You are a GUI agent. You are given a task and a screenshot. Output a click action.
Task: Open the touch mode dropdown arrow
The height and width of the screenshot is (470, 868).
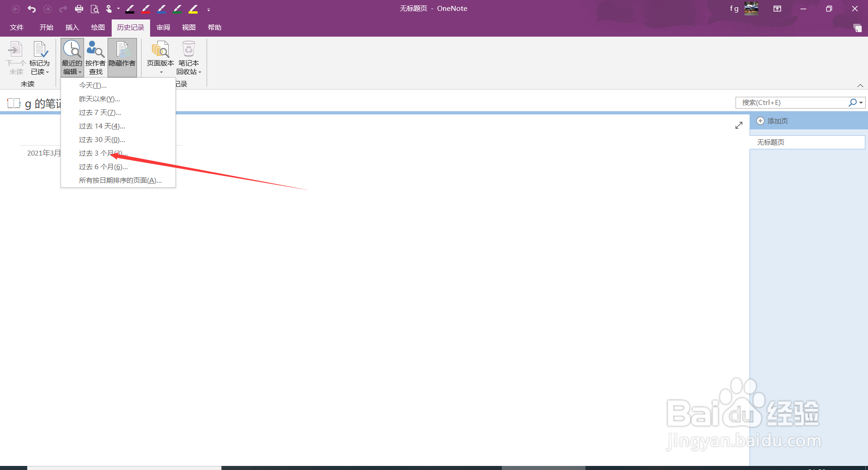point(118,9)
